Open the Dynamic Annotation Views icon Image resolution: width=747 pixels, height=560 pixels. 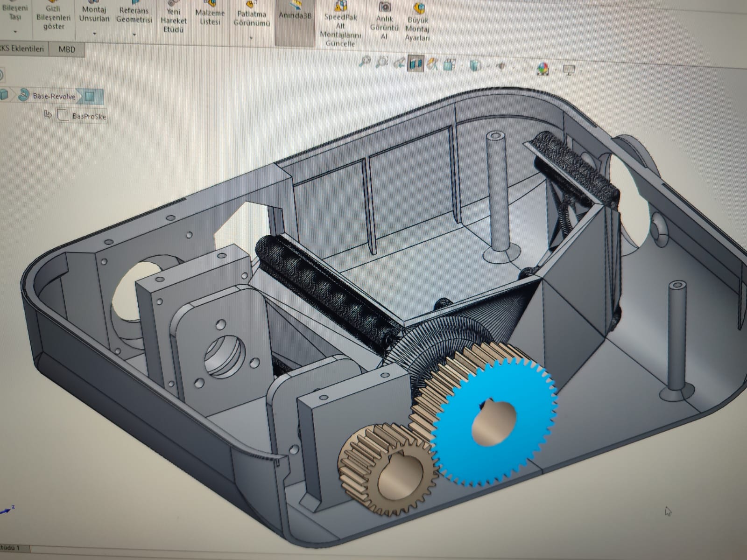click(x=432, y=64)
